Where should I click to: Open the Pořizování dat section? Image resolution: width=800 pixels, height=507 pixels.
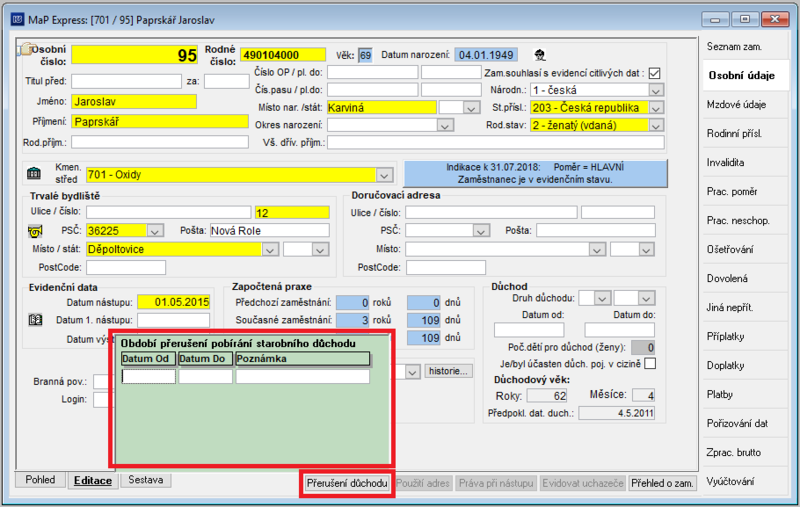click(745, 423)
